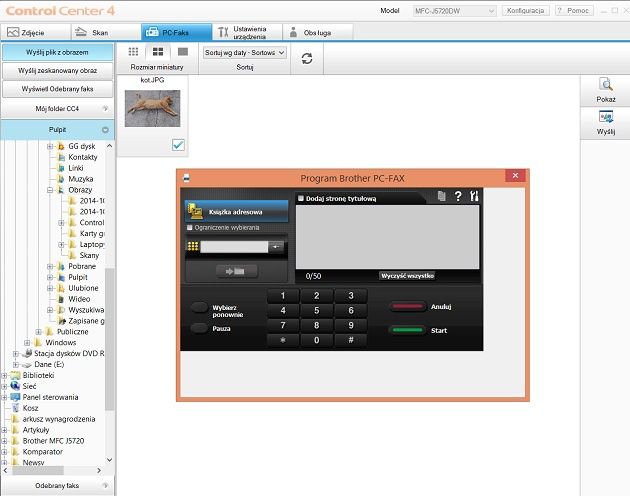Close the Program Brother PC-FAX dialog
The image size is (630, 496).
[515, 176]
